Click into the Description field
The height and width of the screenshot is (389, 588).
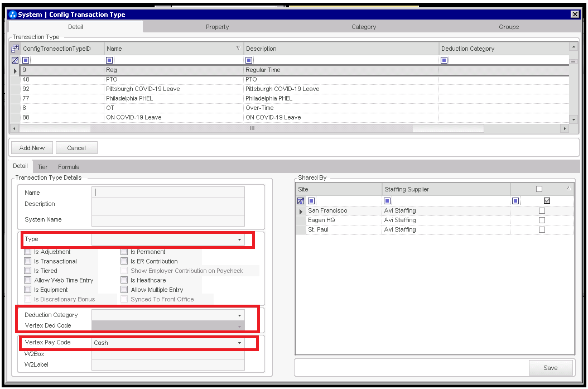[168, 206]
